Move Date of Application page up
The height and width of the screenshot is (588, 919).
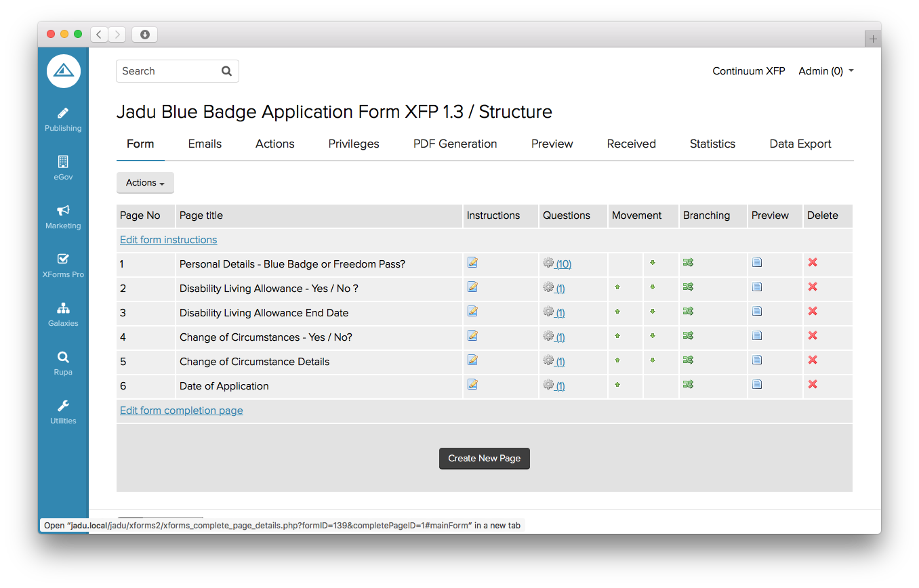[617, 385]
